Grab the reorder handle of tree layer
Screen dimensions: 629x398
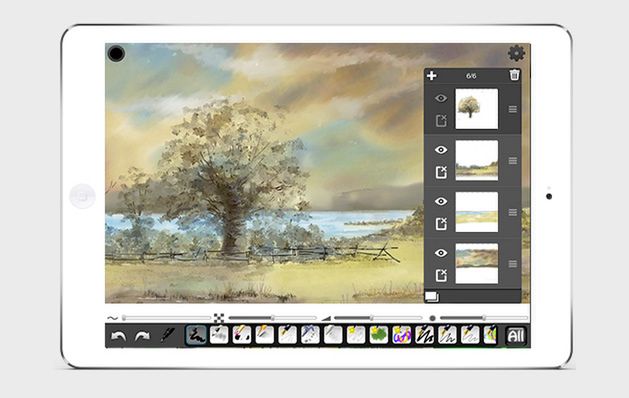(513, 109)
